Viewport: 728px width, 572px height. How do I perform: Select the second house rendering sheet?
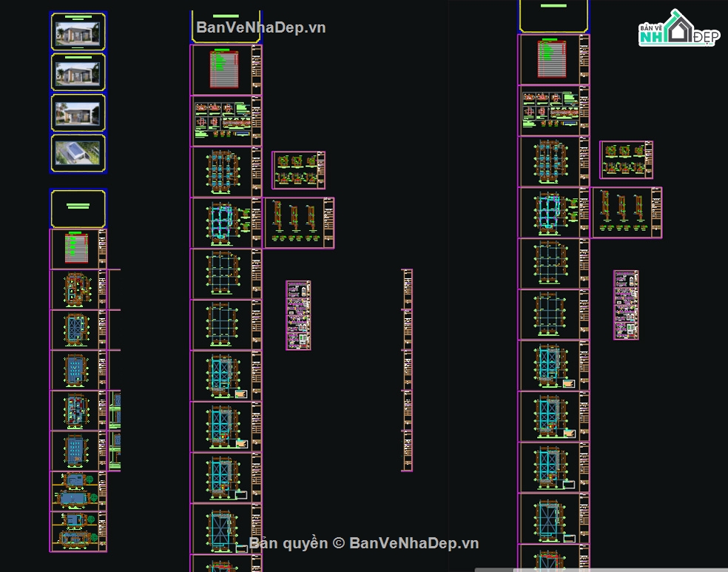click(x=78, y=72)
